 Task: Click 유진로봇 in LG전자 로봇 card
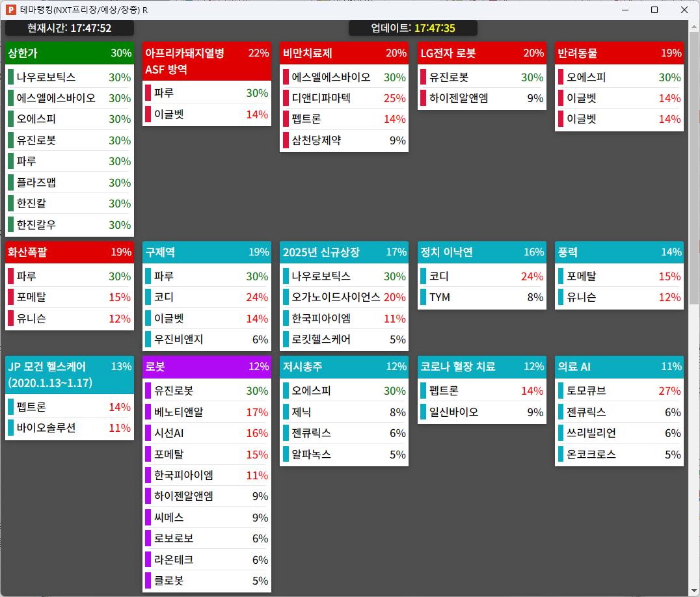click(482, 77)
